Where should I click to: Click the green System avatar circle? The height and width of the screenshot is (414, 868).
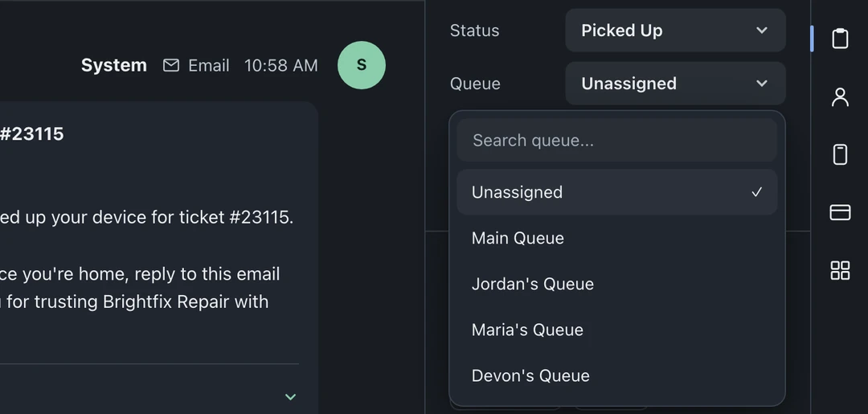click(362, 65)
